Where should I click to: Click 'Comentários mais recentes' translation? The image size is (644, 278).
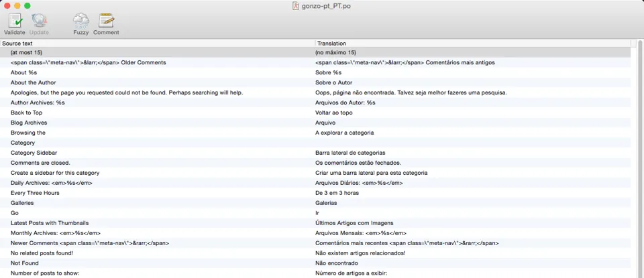[407, 242]
